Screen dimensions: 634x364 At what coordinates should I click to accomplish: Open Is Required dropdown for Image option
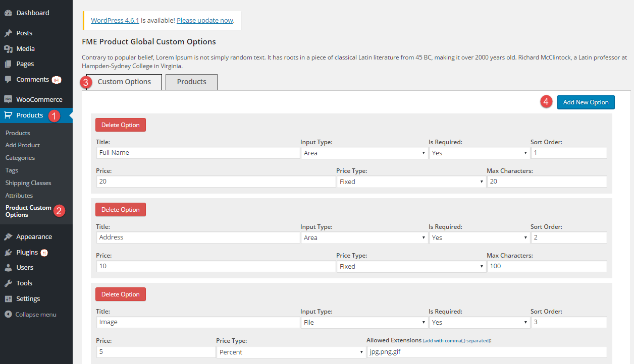point(479,322)
